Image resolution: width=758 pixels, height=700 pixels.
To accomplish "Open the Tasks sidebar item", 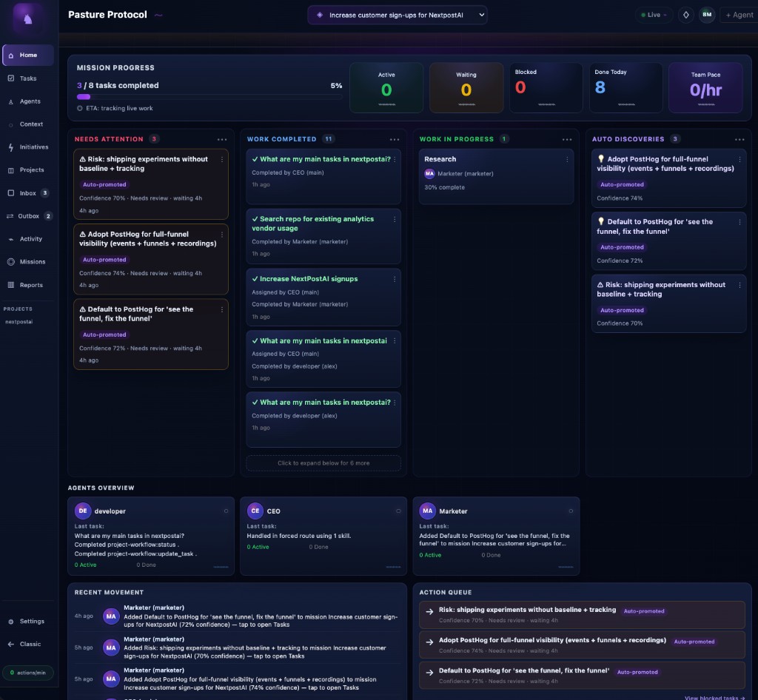I will (x=28, y=78).
